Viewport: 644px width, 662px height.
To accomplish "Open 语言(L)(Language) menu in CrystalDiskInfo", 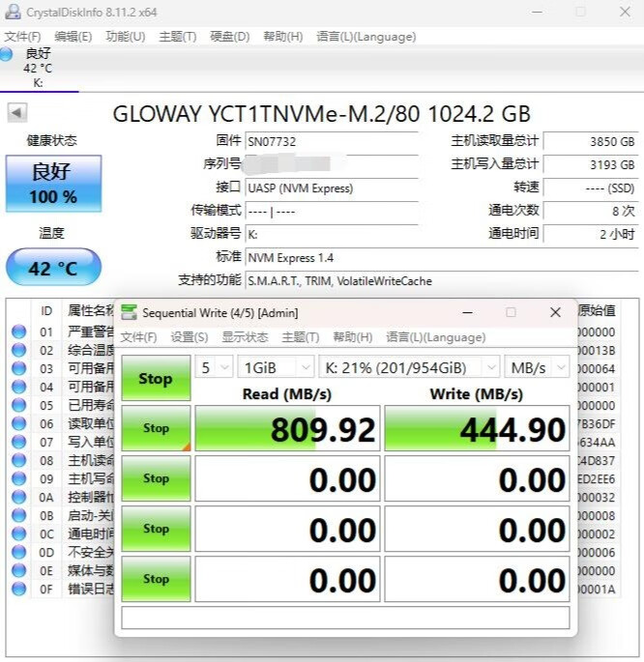I will 366,37.
